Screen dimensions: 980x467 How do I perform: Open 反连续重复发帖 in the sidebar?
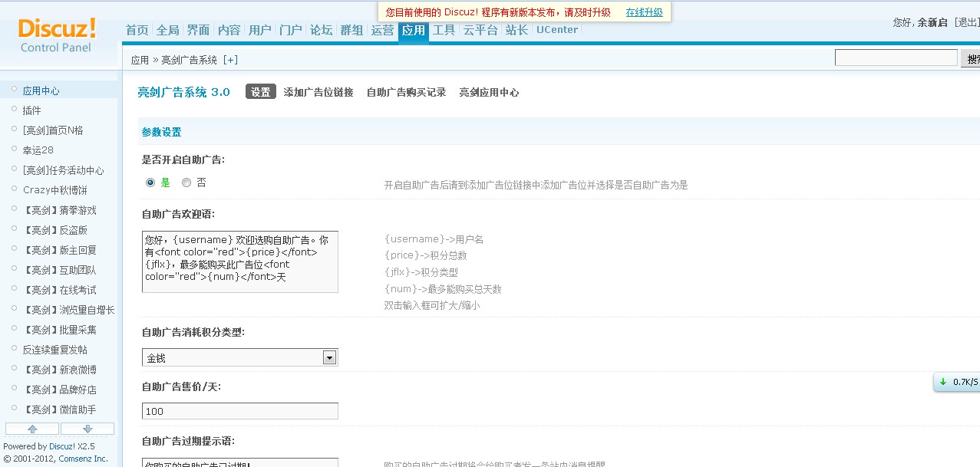[55, 350]
